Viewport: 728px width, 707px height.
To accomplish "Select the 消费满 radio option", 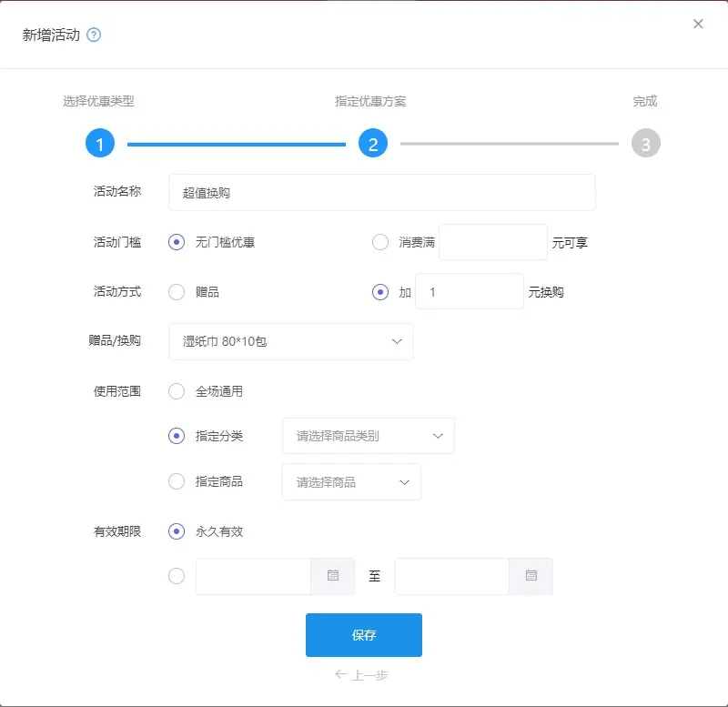I will click(380, 242).
